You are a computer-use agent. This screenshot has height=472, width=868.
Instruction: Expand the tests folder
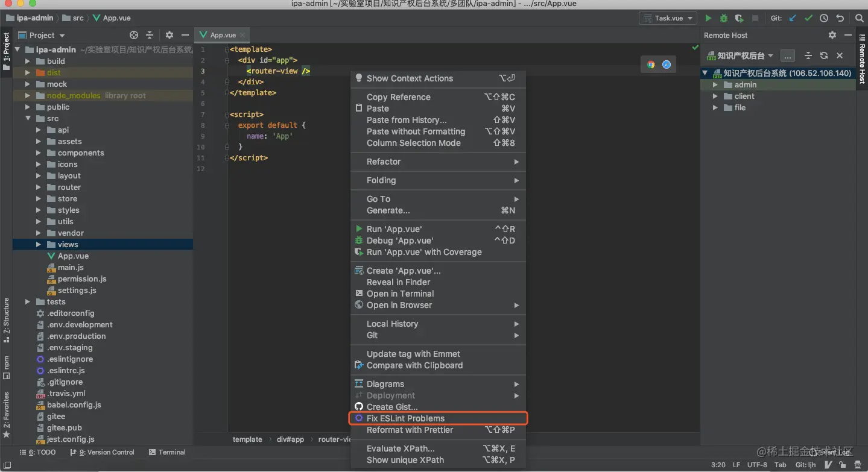pos(28,301)
